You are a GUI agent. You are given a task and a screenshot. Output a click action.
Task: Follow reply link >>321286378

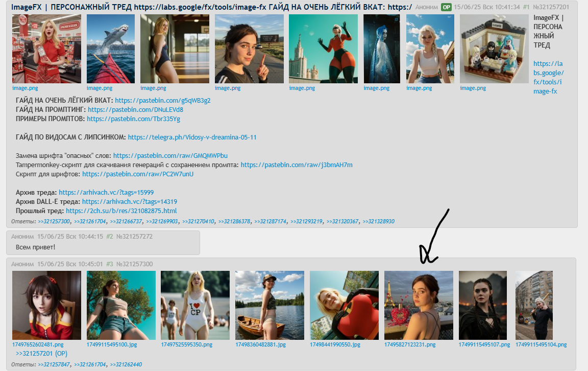[x=234, y=222]
